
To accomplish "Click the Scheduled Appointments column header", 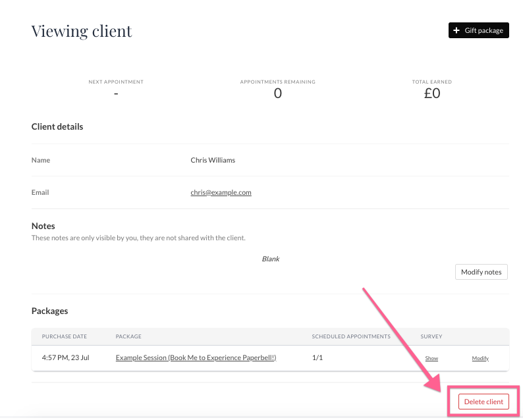I will (x=351, y=336).
